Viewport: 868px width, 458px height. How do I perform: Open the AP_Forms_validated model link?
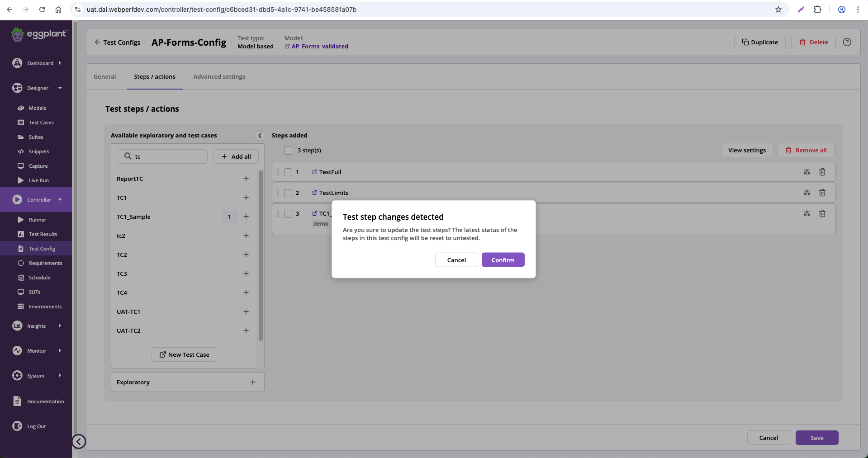tap(316, 46)
